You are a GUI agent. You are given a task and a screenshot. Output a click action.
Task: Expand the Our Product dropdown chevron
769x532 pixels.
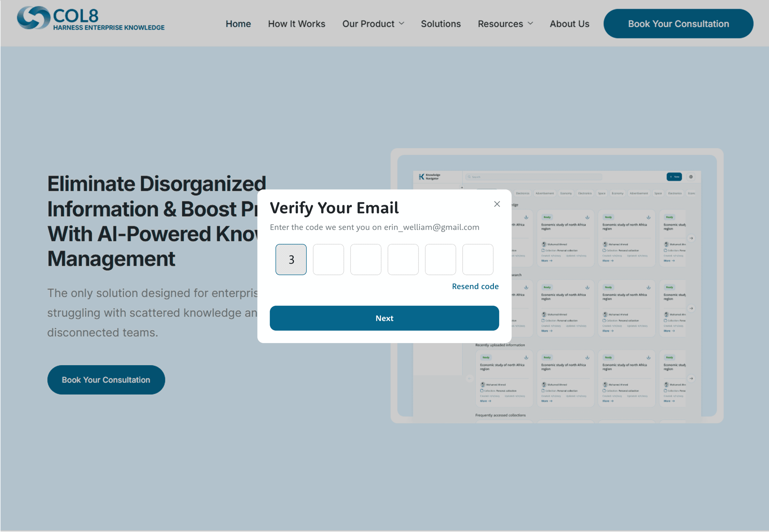coord(402,23)
